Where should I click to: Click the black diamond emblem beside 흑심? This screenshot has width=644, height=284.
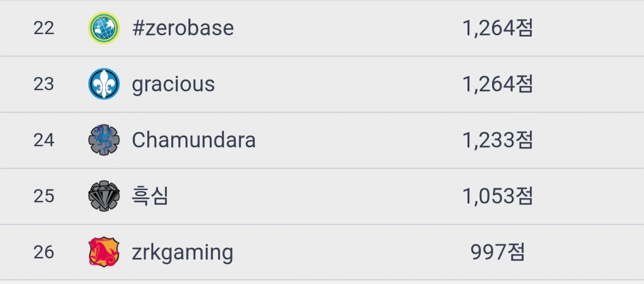coord(104,196)
